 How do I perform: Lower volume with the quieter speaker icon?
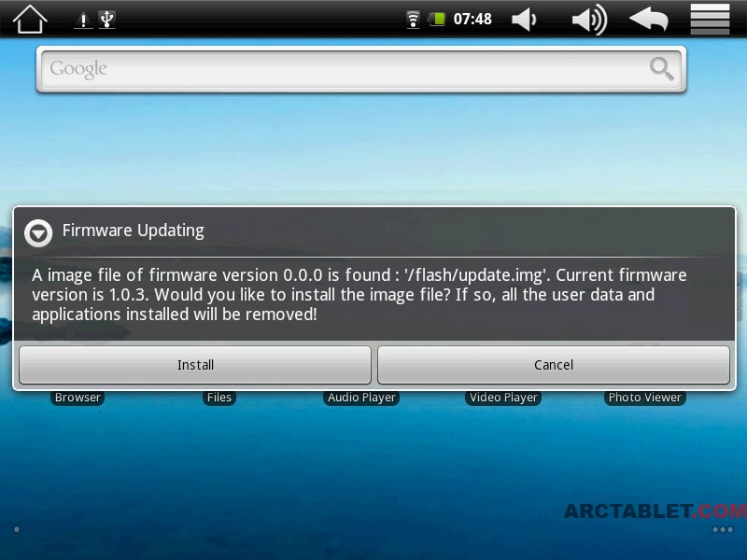[x=525, y=20]
